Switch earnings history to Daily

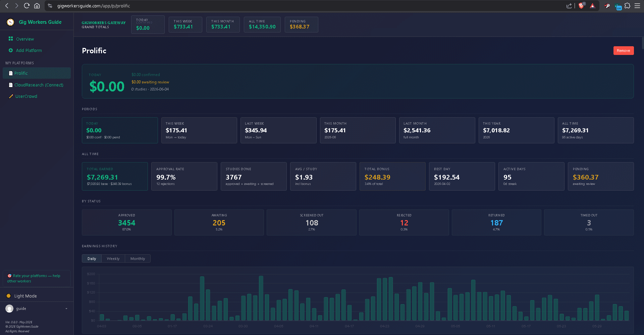pyautogui.click(x=92, y=259)
